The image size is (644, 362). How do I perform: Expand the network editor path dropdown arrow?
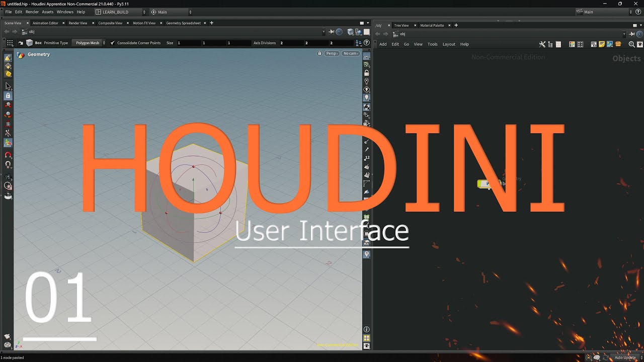624,34
